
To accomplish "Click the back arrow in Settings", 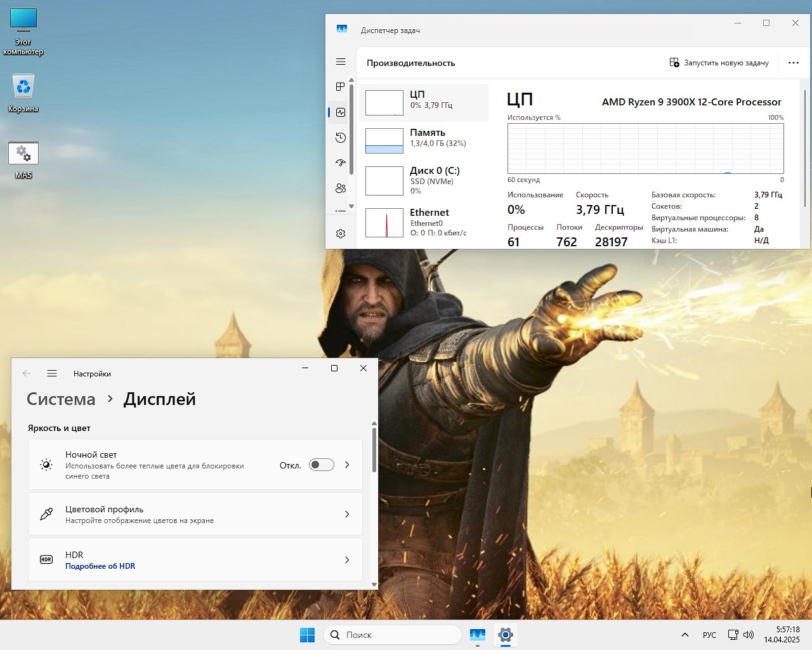I will coord(27,373).
